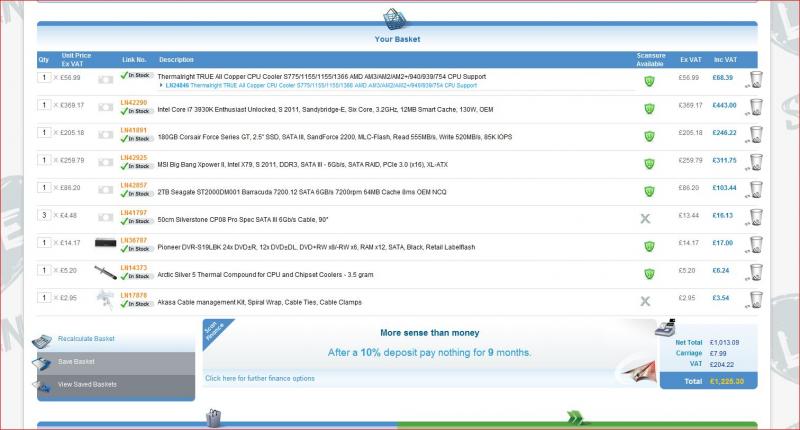Remove MSI Big Bang Xpower II with trash icon
Image resolution: width=800 pixels, height=430 pixels.
(756, 162)
